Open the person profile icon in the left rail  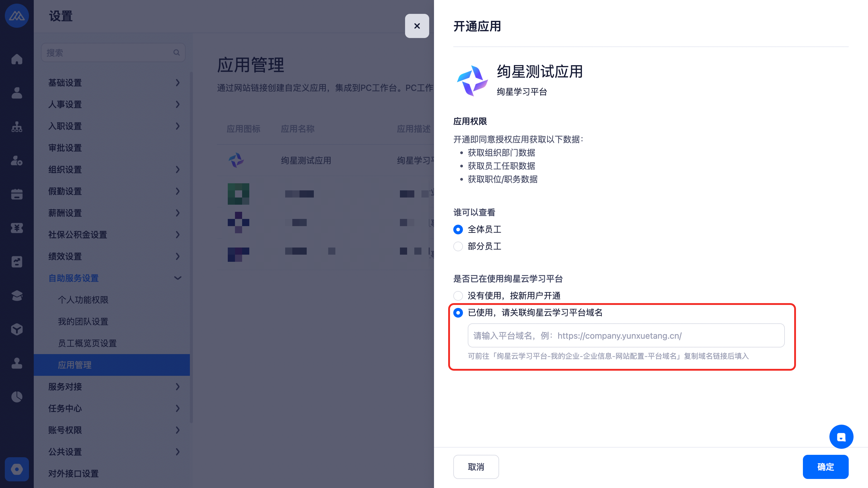pyautogui.click(x=17, y=93)
